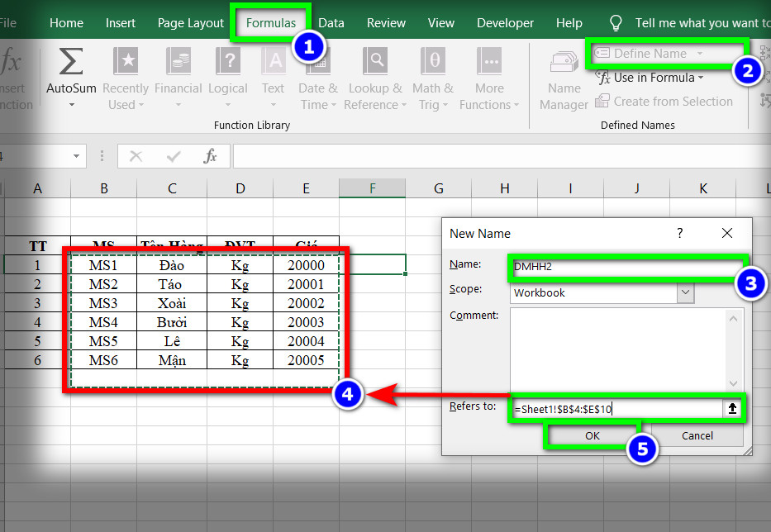Collapse the Refers to range selector
The width and height of the screenshot is (771, 532).
tap(732, 409)
